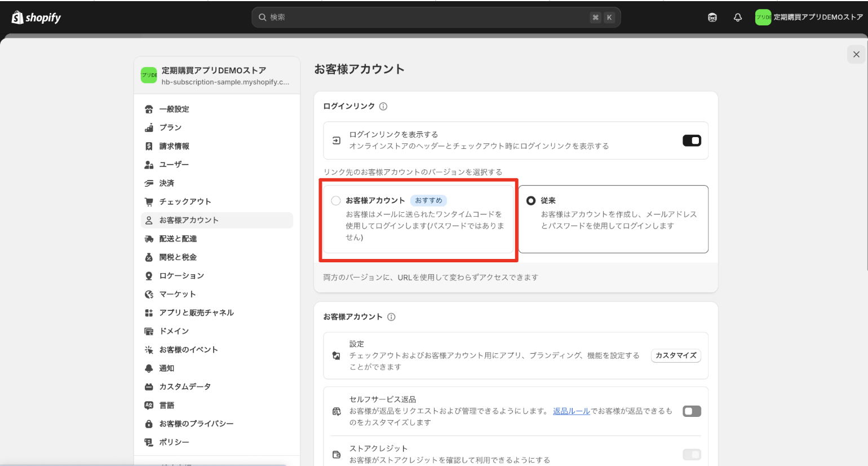Open the store account menu in top right
Image resolution: width=868 pixels, height=466 pixels.
(809, 17)
